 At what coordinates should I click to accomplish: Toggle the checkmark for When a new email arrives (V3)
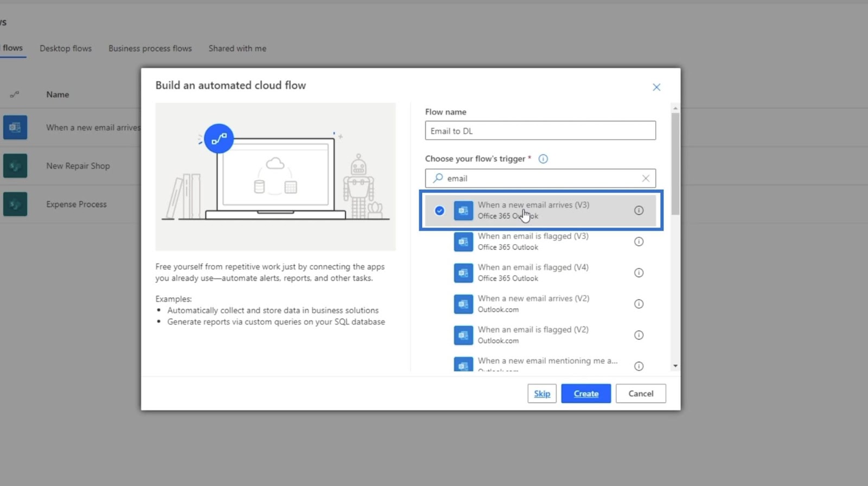point(439,210)
